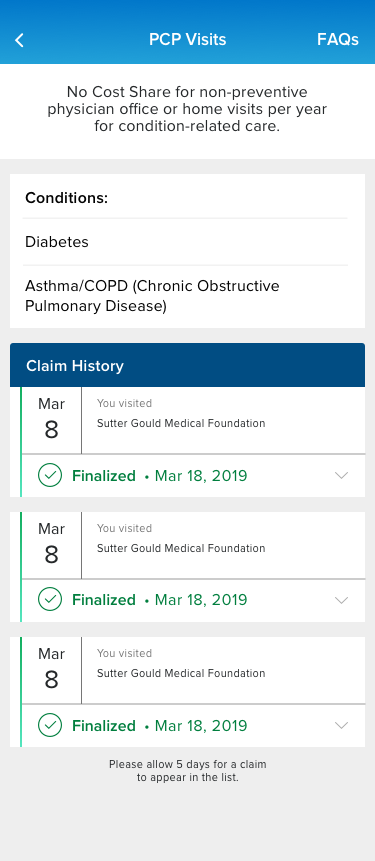Tap the first claim's Mar 8 date box
Image resolution: width=375 pixels, height=861 pixels.
coord(51,421)
